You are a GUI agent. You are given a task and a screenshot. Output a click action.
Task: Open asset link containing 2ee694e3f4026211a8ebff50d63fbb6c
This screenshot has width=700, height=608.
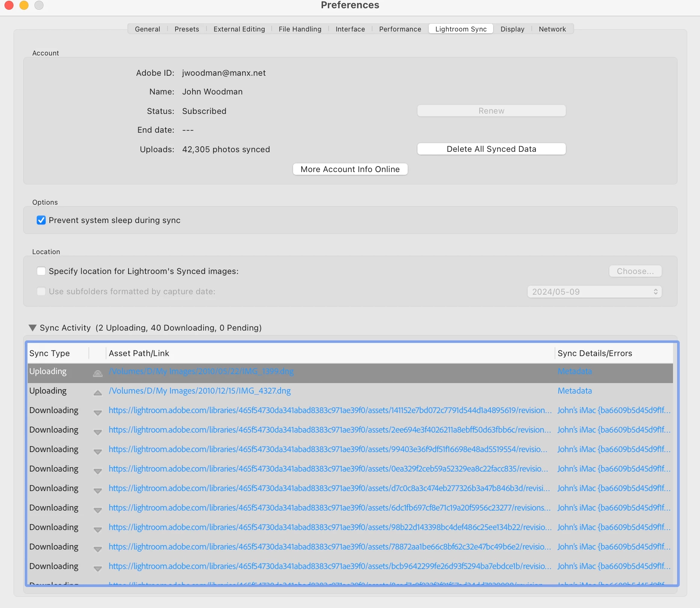(330, 430)
